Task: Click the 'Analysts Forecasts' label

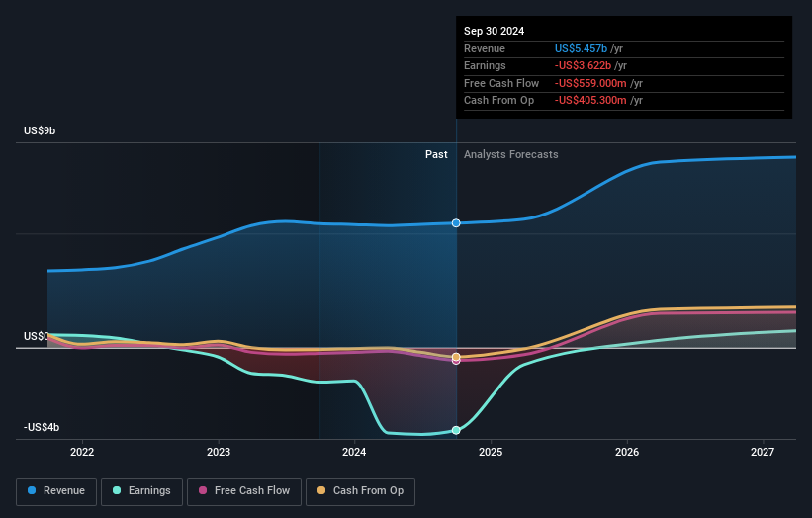Action: click(x=510, y=154)
